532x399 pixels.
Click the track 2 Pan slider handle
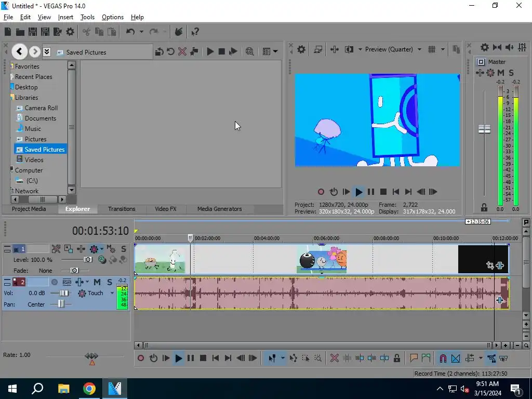[61, 303]
